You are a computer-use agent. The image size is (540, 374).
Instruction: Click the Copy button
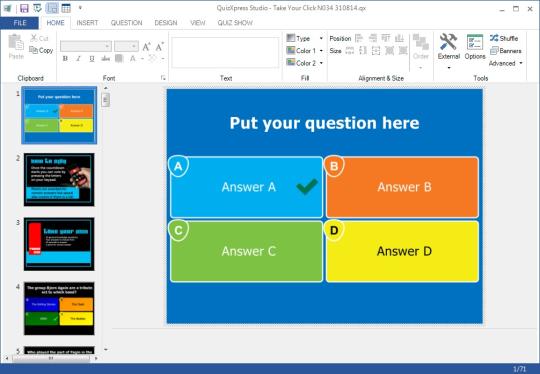(41, 50)
